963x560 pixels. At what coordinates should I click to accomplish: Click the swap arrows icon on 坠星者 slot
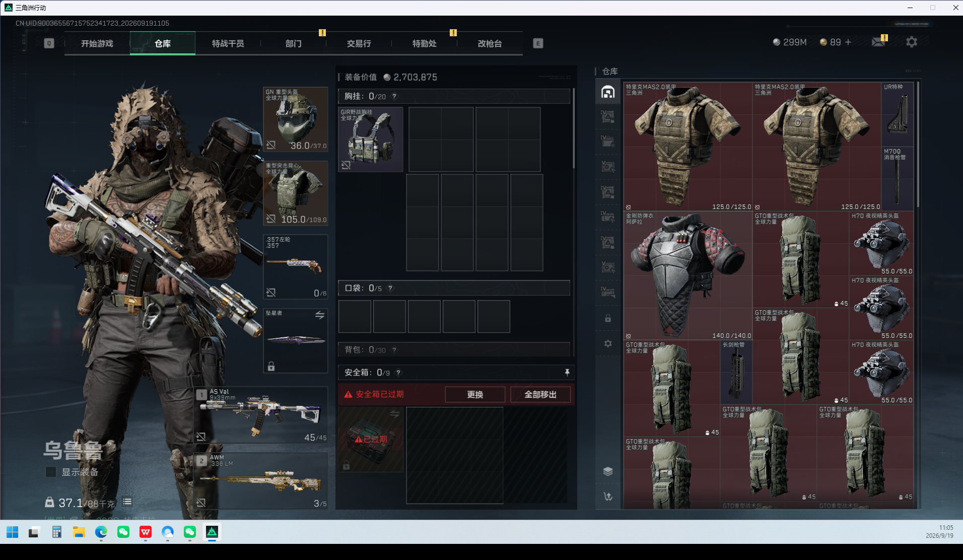coord(320,315)
